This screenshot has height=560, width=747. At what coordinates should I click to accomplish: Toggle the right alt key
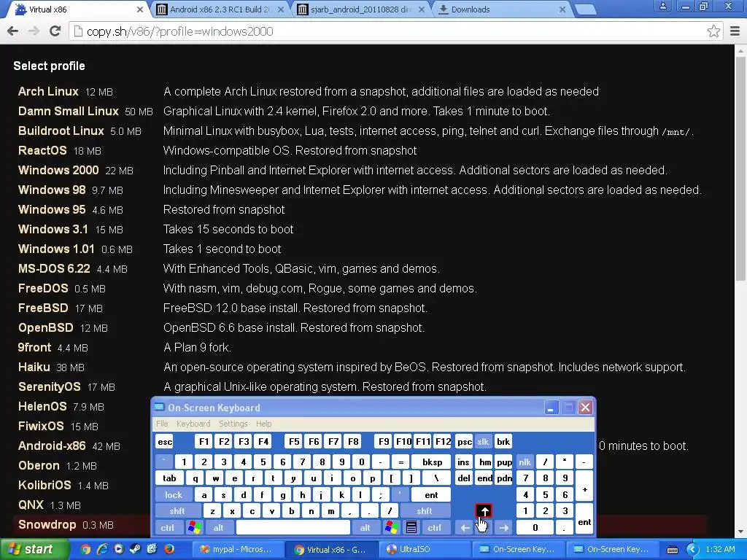[365, 528]
